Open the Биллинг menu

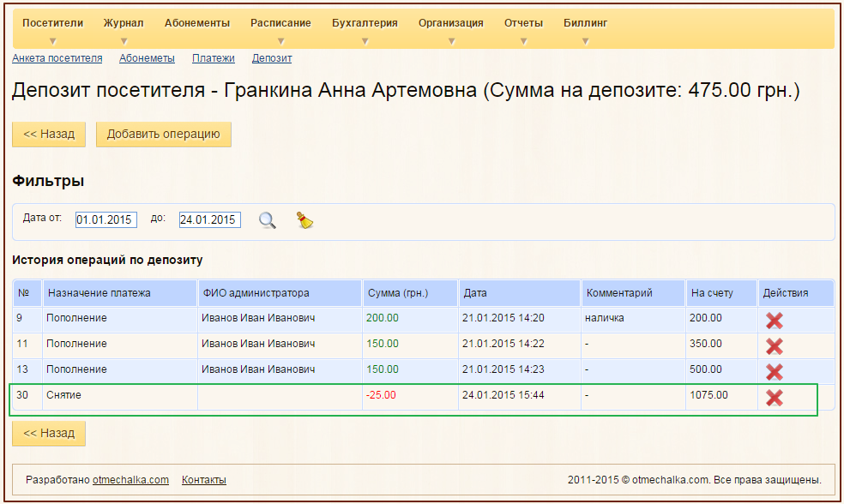[x=586, y=23]
